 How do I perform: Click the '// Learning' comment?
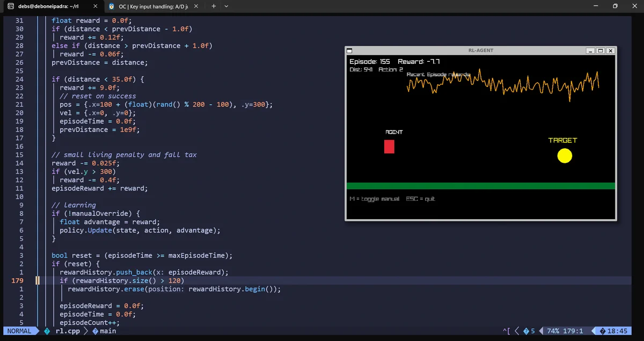tap(74, 205)
